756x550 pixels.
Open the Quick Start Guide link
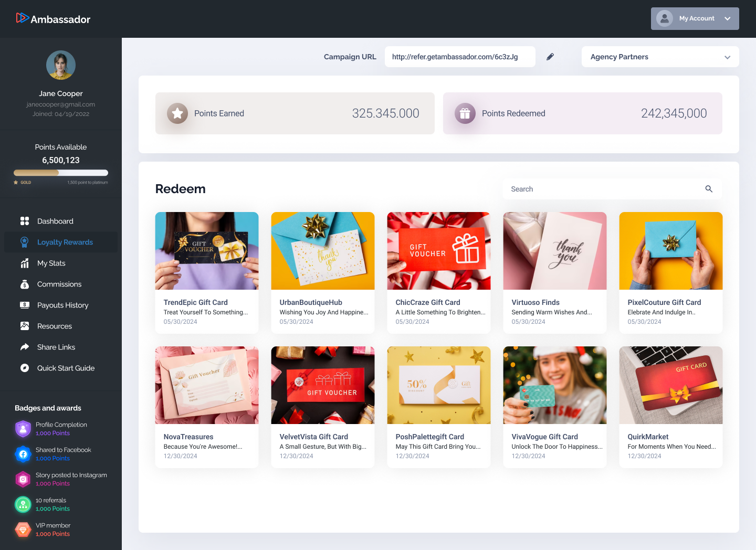click(x=66, y=368)
